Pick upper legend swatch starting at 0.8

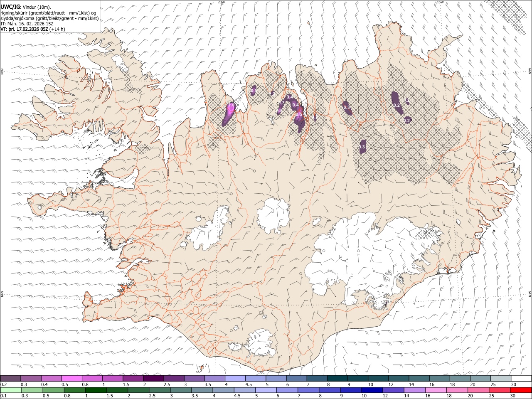point(92,378)
